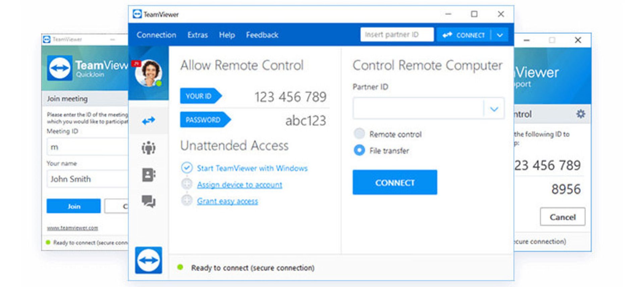Toggle Start TeamViewer with Windows checkmark
This screenshot has width=644, height=287.
(x=187, y=168)
